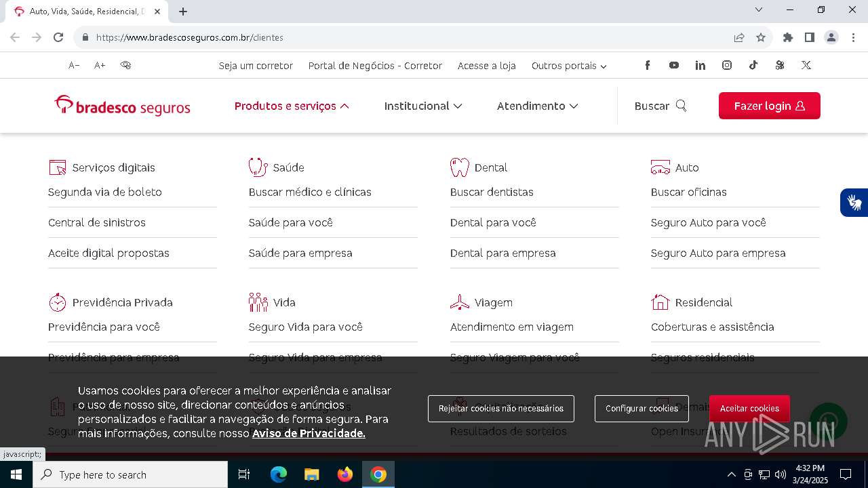The height and width of the screenshot is (488, 868).
Task: Click the Dental tooth icon
Action: 460,167
